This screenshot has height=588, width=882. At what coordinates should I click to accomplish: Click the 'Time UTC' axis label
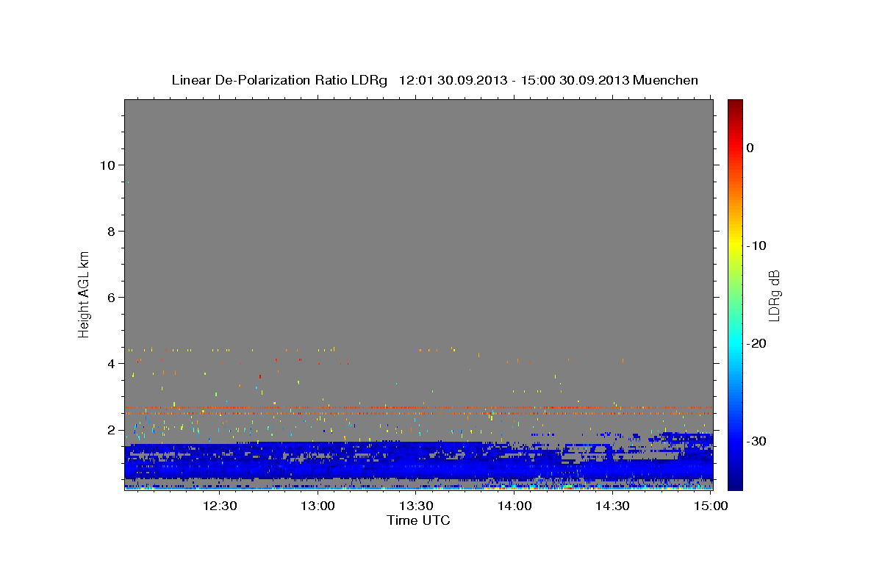[x=418, y=520]
